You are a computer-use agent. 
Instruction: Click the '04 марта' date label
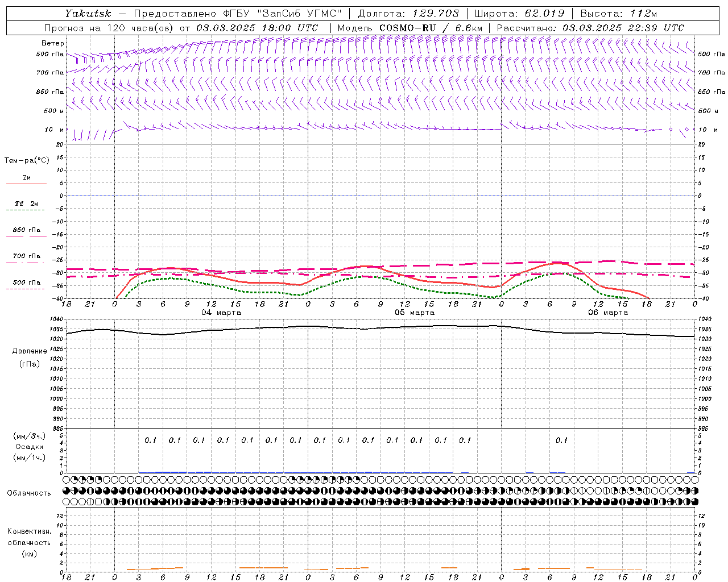point(221,312)
